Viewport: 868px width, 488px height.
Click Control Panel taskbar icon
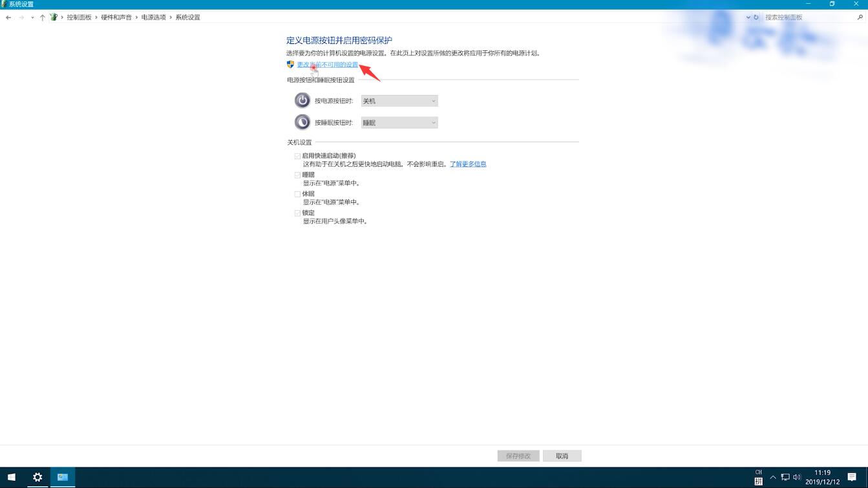[x=63, y=477]
